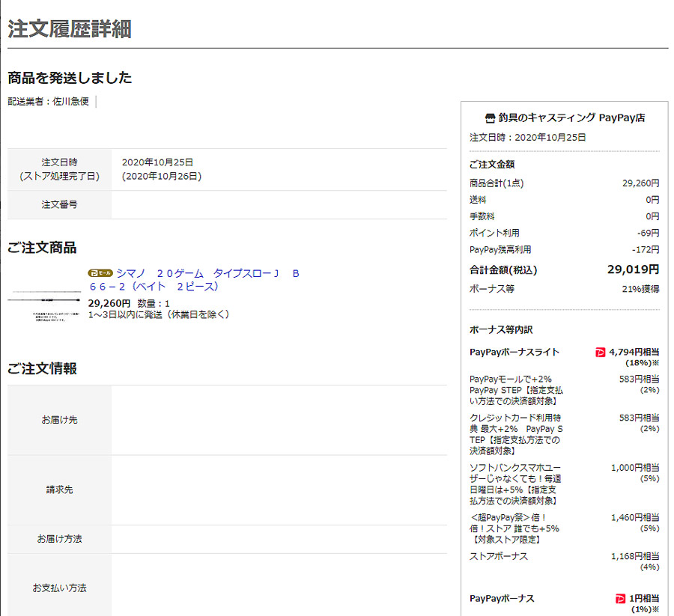This screenshot has height=616, width=674.
Task: Select the PayPayボーナス label at the bottom
Action: [502, 598]
